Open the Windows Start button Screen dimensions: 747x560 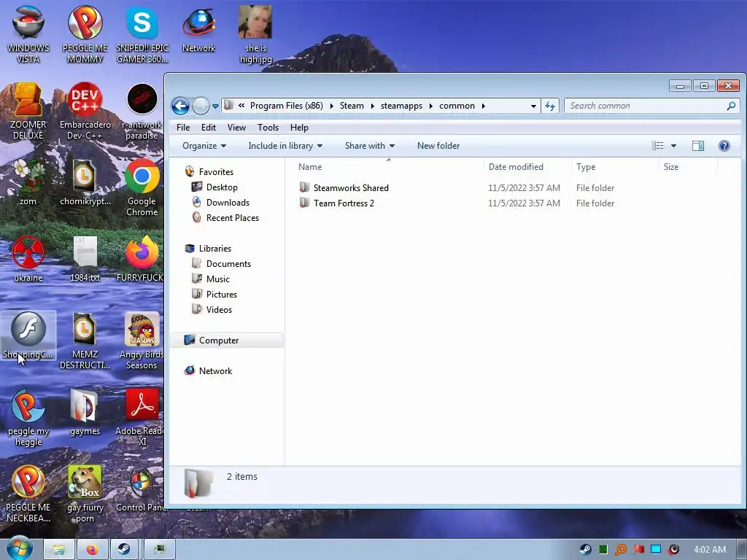[18, 548]
